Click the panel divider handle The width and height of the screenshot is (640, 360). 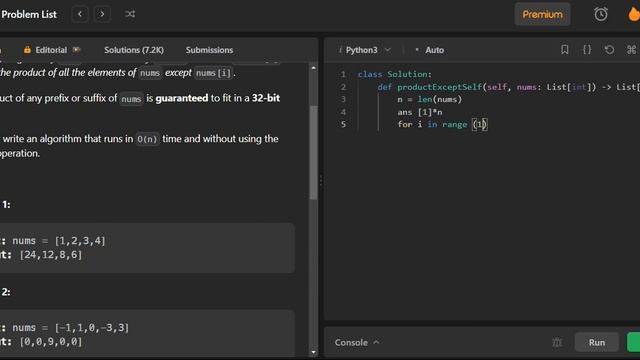321,180
